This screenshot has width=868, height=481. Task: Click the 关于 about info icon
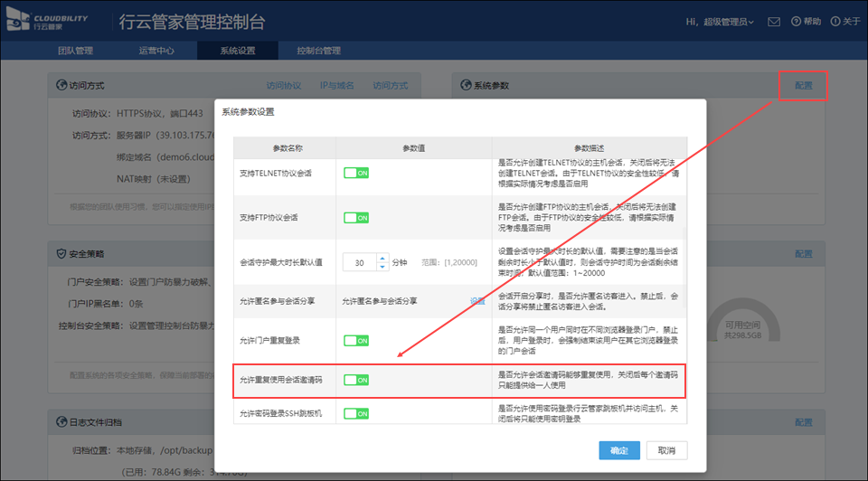(x=835, y=22)
